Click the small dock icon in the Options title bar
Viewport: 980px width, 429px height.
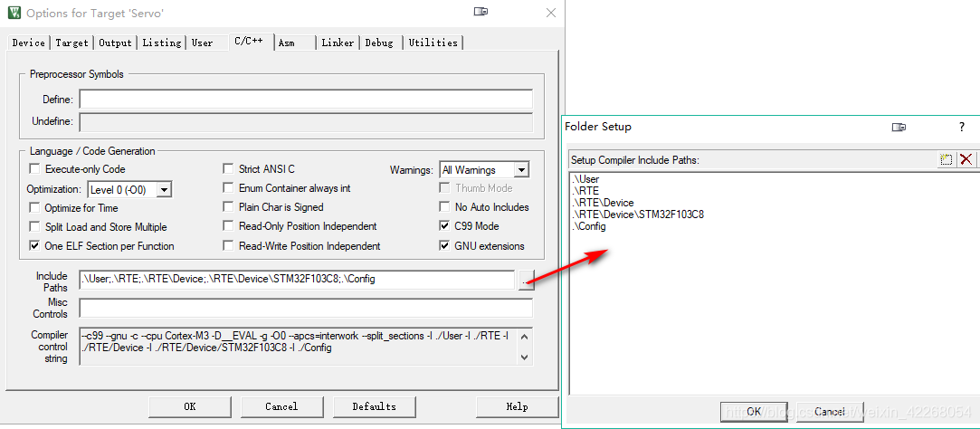point(480,12)
